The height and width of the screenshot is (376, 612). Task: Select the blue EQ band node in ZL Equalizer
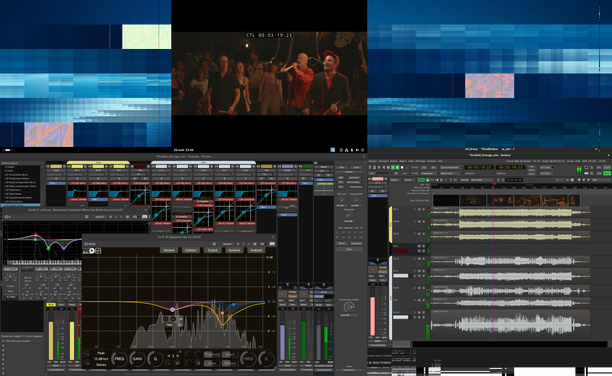(234, 304)
